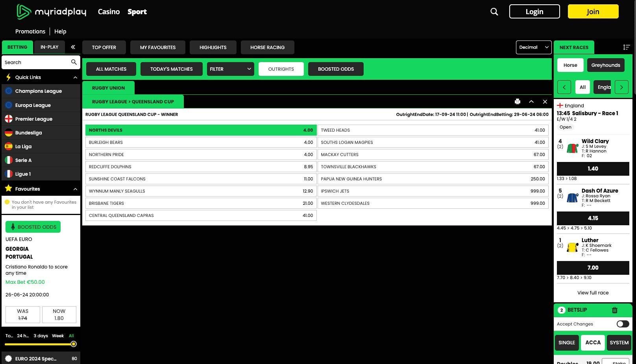Open the Casino section

[x=109, y=12]
